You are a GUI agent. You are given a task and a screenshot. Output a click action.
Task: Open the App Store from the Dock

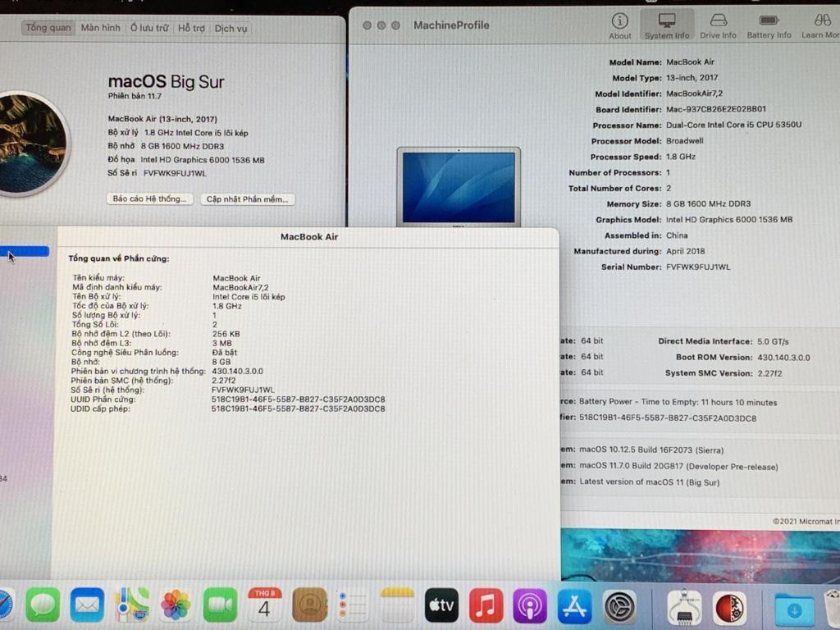tap(574, 606)
